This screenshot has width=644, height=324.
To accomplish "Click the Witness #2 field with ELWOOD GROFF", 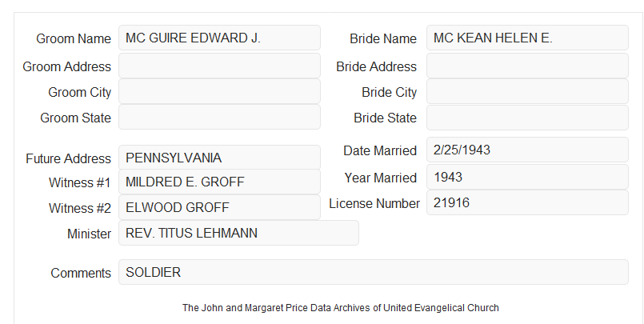I will [x=219, y=207].
